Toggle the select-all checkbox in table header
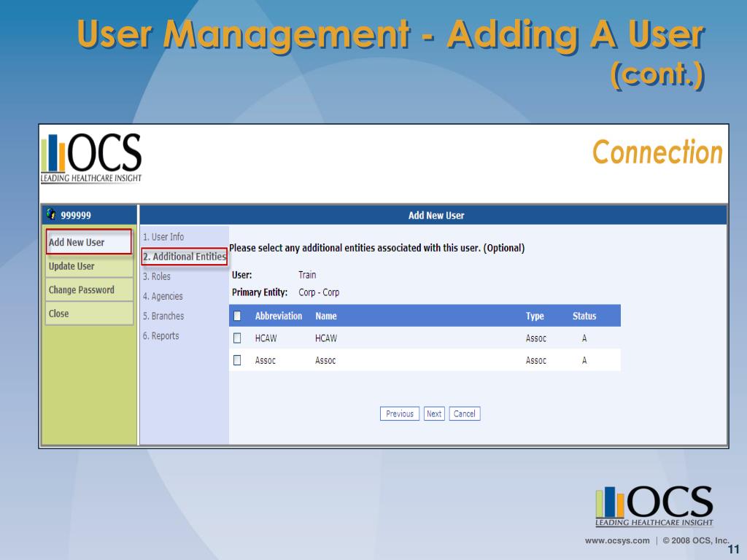Screen dimensions: 747x560 click(x=237, y=316)
